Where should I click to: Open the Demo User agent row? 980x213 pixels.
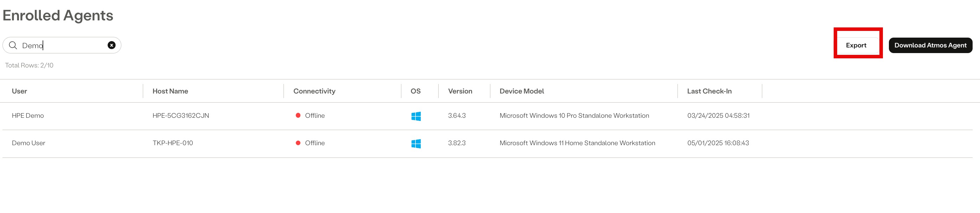[x=487, y=144]
